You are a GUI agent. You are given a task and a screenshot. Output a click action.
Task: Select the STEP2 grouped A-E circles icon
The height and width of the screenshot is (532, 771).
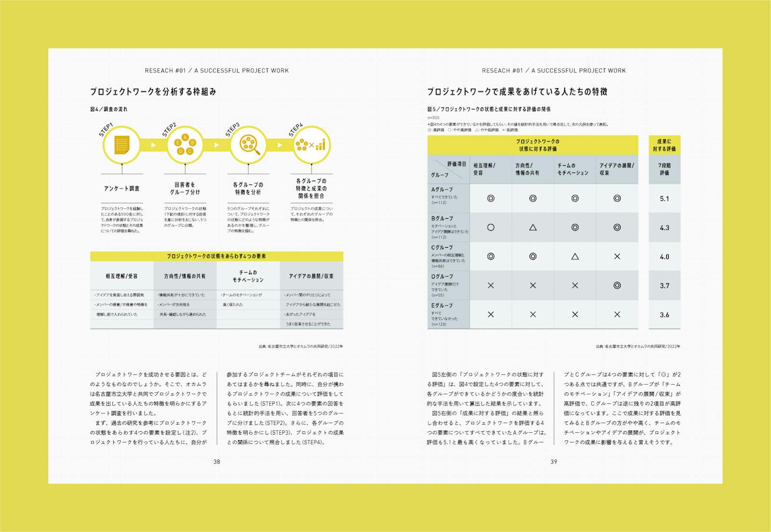[x=185, y=145]
